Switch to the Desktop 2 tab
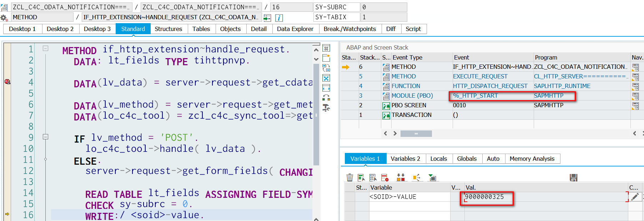Viewport: 644px width, 221px height. [x=60, y=29]
